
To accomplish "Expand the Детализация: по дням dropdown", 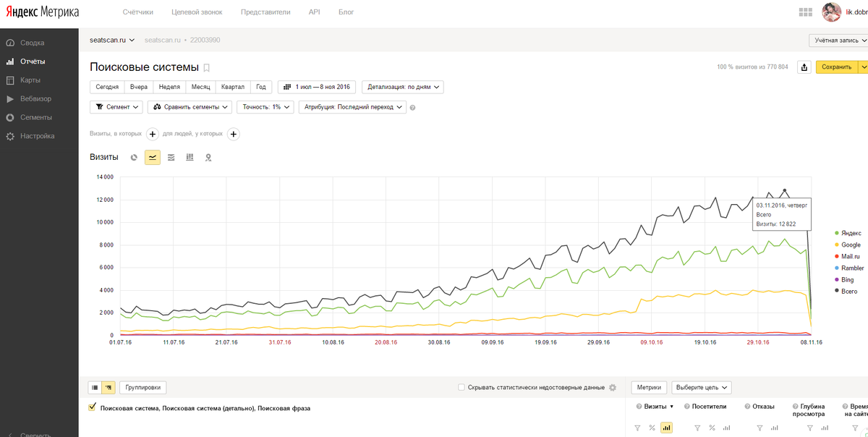I will coord(403,87).
